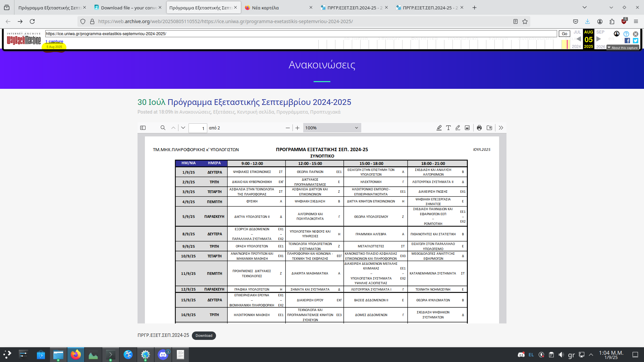Open the Wayback Machine '1 capture' link

point(54,42)
